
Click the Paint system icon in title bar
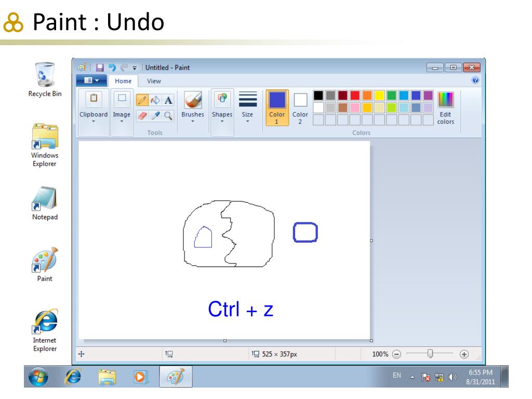(82, 68)
